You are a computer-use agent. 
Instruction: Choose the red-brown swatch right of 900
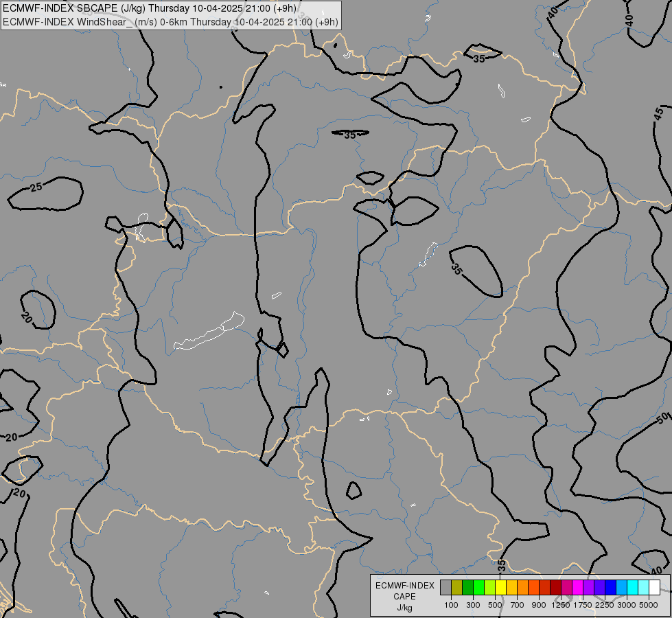pyautogui.click(x=545, y=588)
